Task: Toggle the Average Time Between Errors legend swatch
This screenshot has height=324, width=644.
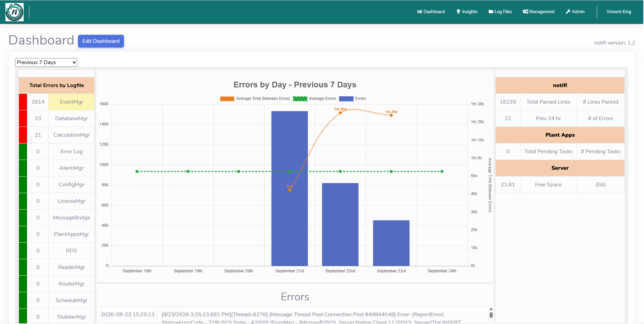Action: tap(227, 99)
